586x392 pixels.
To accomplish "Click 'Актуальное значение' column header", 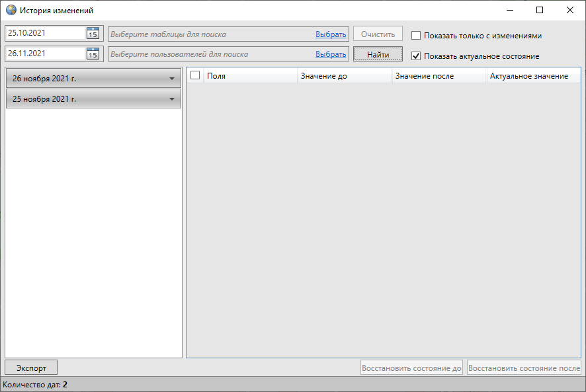I will (532, 76).
